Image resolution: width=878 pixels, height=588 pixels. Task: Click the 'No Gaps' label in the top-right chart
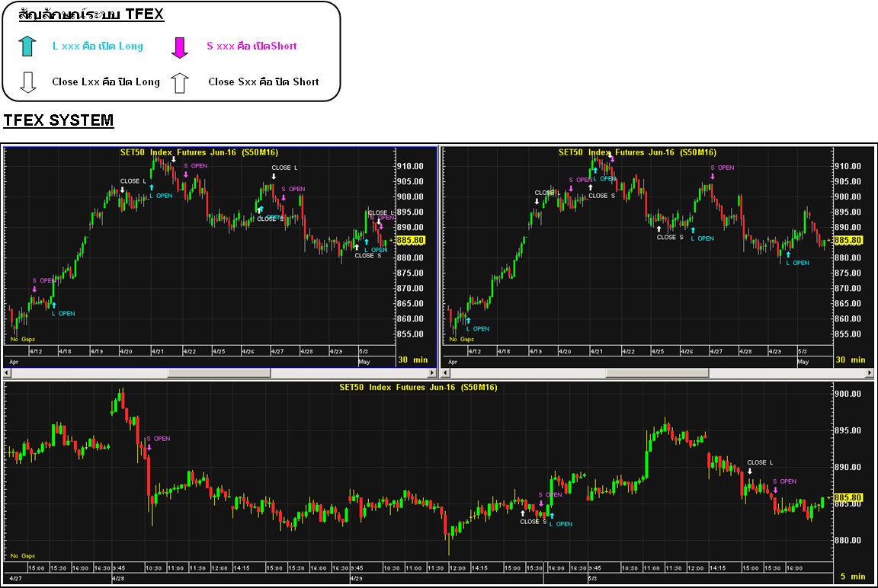point(462,339)
